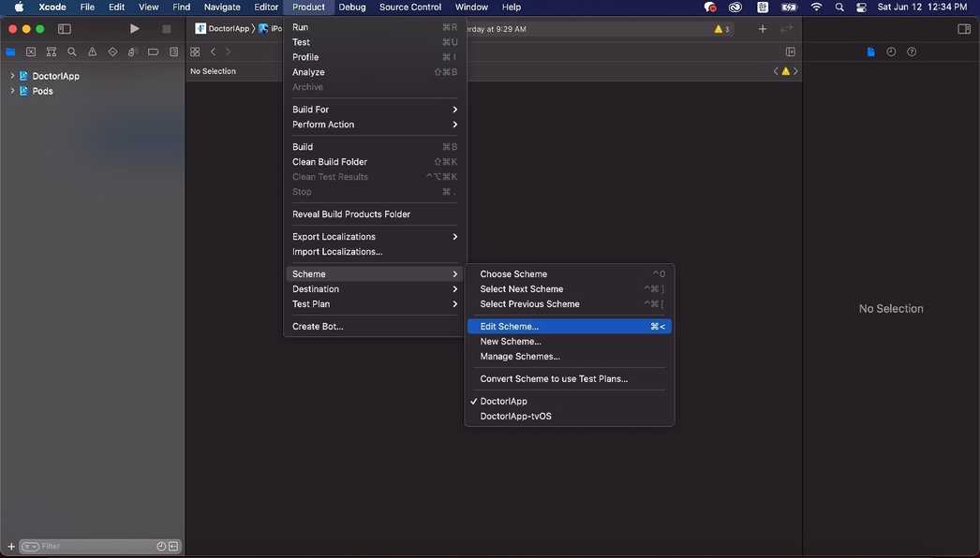This screenshot has height=558, width=980.
Task: Open the Symbol navigator icon
Action: pos(52,51)
